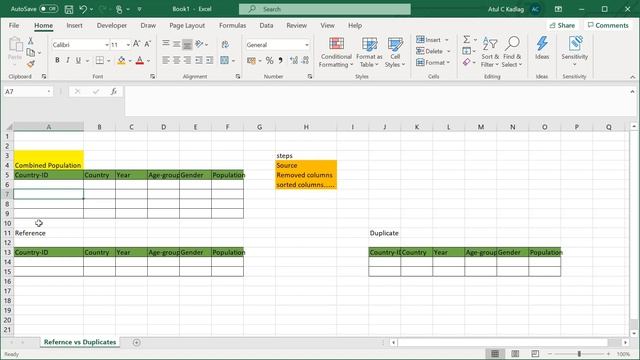Open Find & Select
This screenshot has width=640, height=360.
512,52
